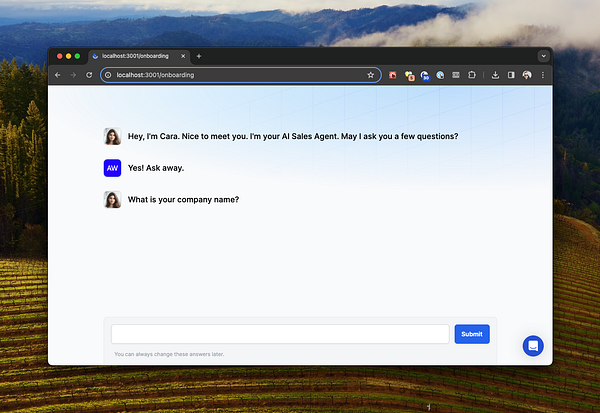Open the Chrome three-dot menu
This screenshot has height=413, width=600.
point(543,75)
